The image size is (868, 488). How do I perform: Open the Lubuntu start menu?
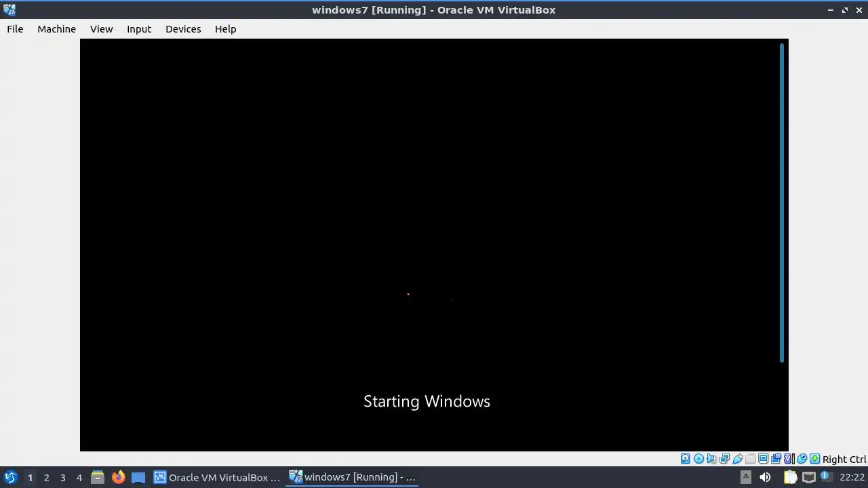click(10, 477)
